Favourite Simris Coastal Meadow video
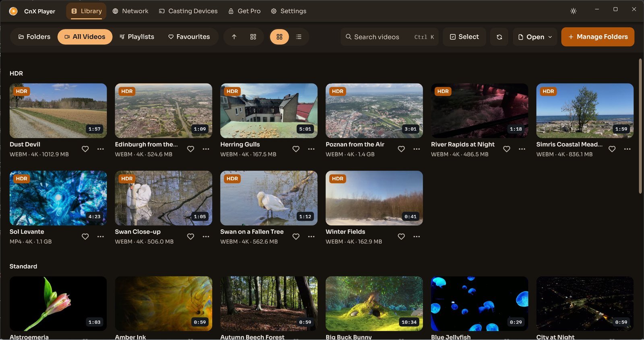Screen dimensions: 644x340 (612, 149)
